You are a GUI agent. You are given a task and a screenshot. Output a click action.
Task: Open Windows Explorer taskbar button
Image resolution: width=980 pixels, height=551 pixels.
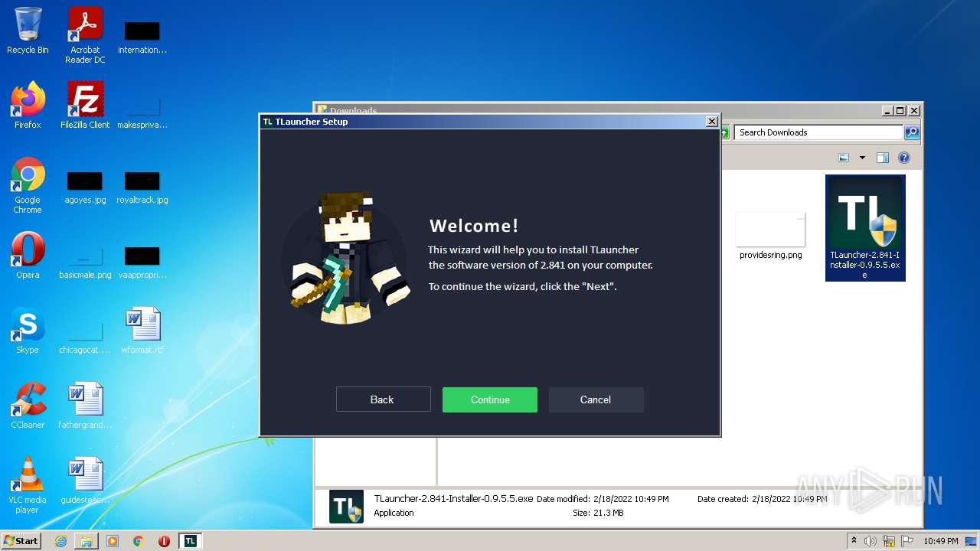[87, 541]
